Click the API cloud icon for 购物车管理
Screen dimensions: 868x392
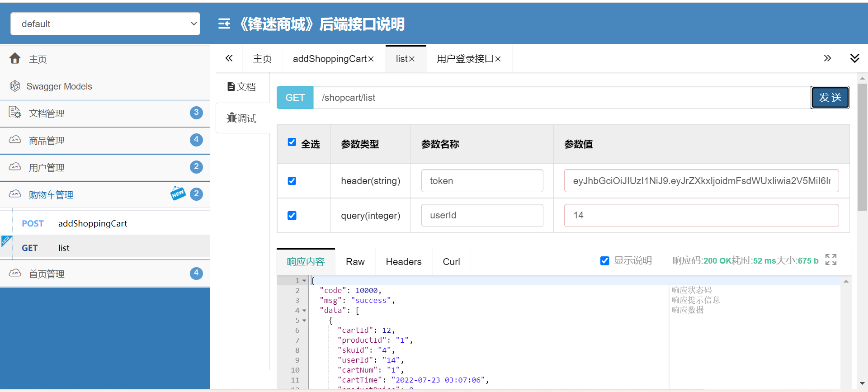15,194
